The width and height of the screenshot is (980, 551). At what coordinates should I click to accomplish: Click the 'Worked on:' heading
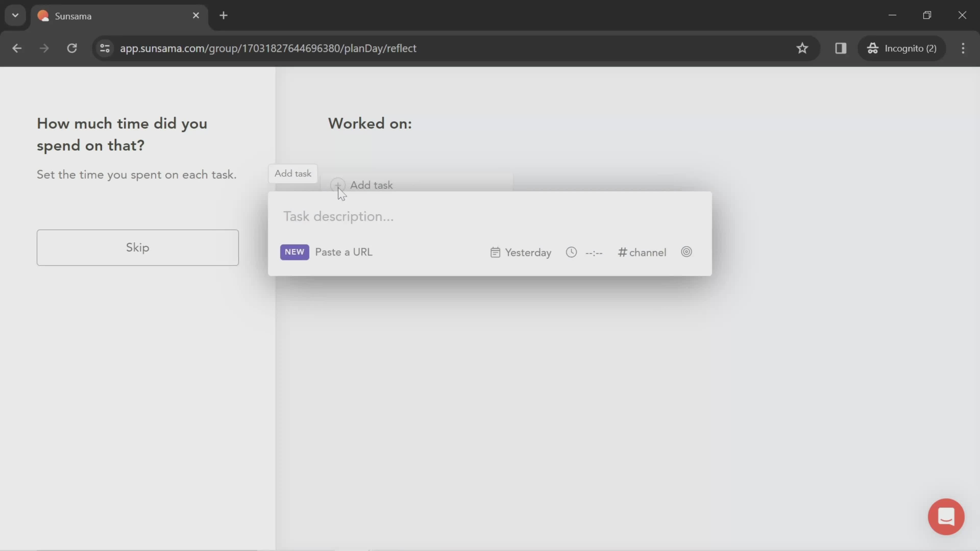[370, 123]
